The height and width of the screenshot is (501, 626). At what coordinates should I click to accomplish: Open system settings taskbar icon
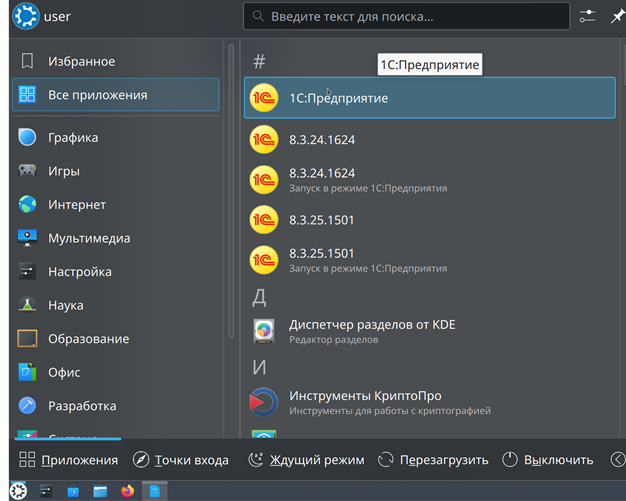click(46, 491)
